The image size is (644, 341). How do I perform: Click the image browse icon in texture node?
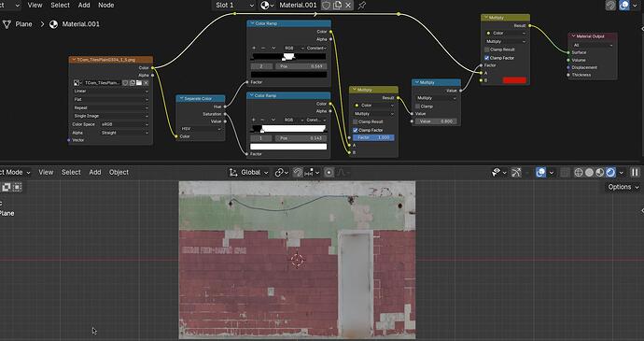[77, 82]
